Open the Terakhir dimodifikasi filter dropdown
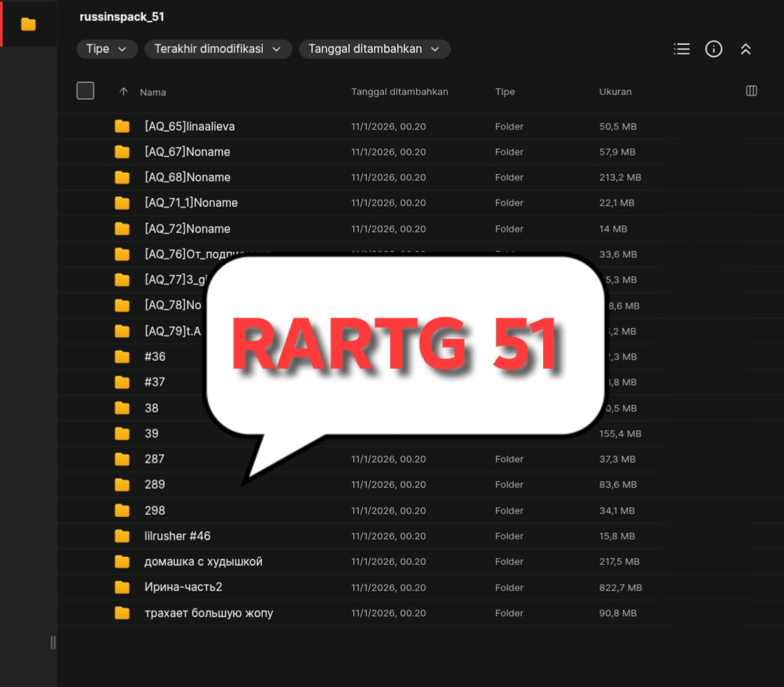784x687 pixels. pos(218,49)
